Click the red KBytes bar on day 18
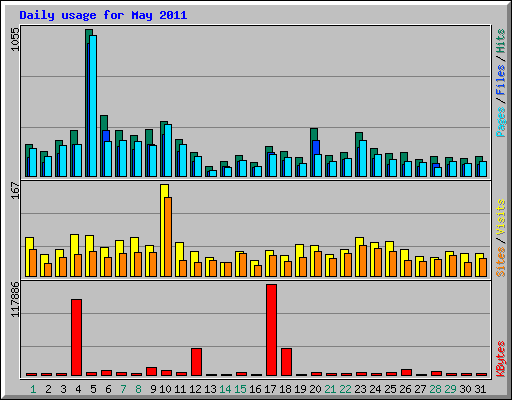Viewport: 512px width, 400px height. [x=286, y=362]
